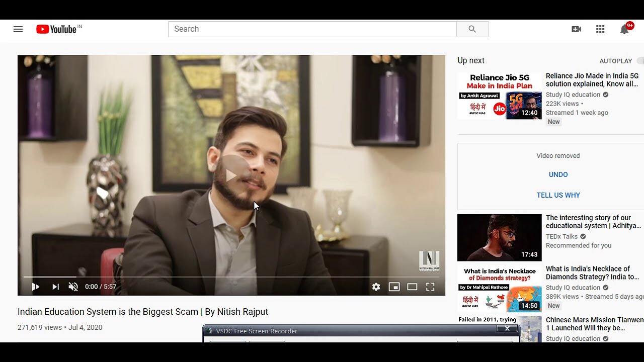The height and width of the screenshot is (362, 644).
Task: Open the create video camera icon
Action: click(x=577, y=29)
